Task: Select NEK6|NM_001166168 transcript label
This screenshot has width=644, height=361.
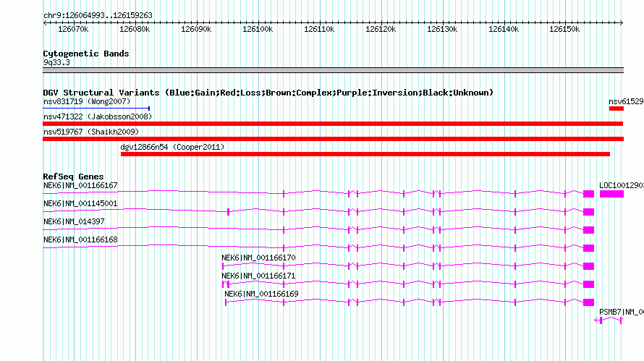Action: click(80, 239)
